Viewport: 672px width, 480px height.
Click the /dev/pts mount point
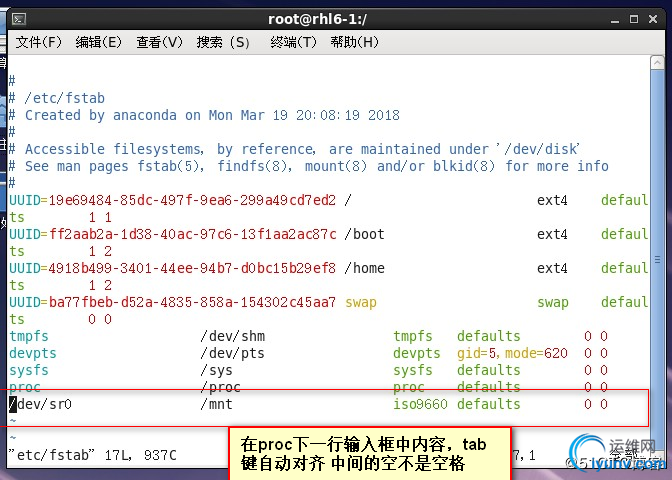[x=233, y=354]
